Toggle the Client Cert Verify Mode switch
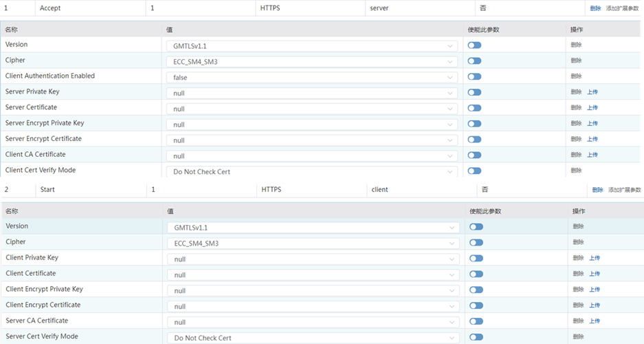The height and width of the screenshot is (344, 644). (474, 171)
